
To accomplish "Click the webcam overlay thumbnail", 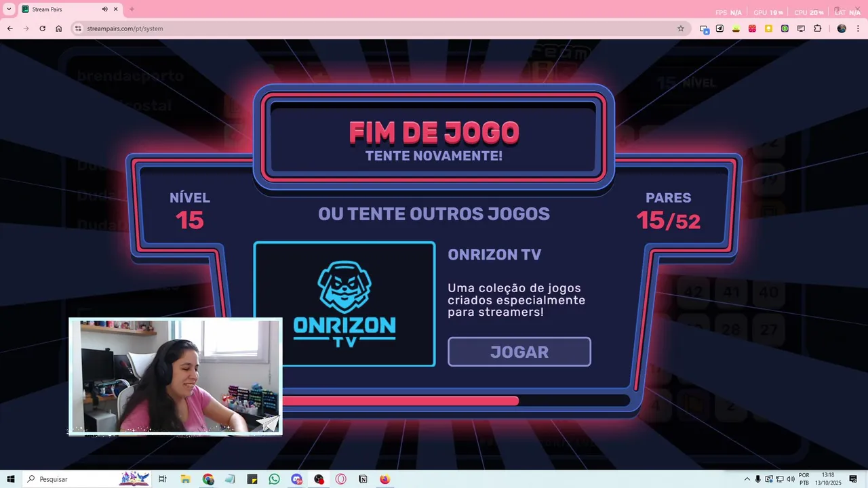I will pos(176,376).
